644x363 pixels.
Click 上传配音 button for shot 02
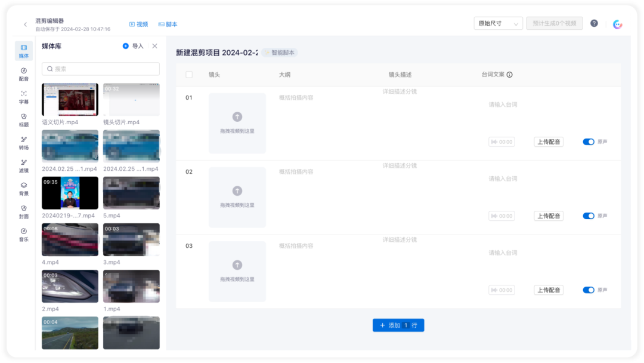click(549, 216)
